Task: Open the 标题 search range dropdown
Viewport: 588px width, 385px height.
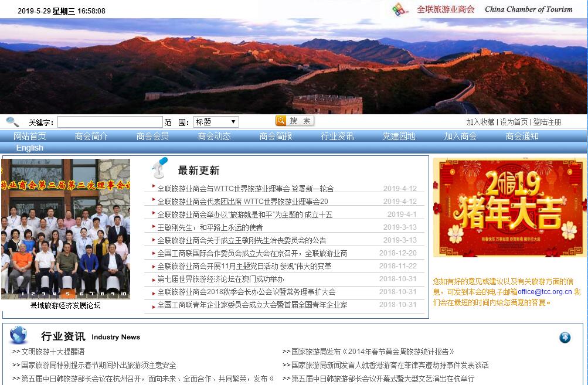Action: click(215, 122)
